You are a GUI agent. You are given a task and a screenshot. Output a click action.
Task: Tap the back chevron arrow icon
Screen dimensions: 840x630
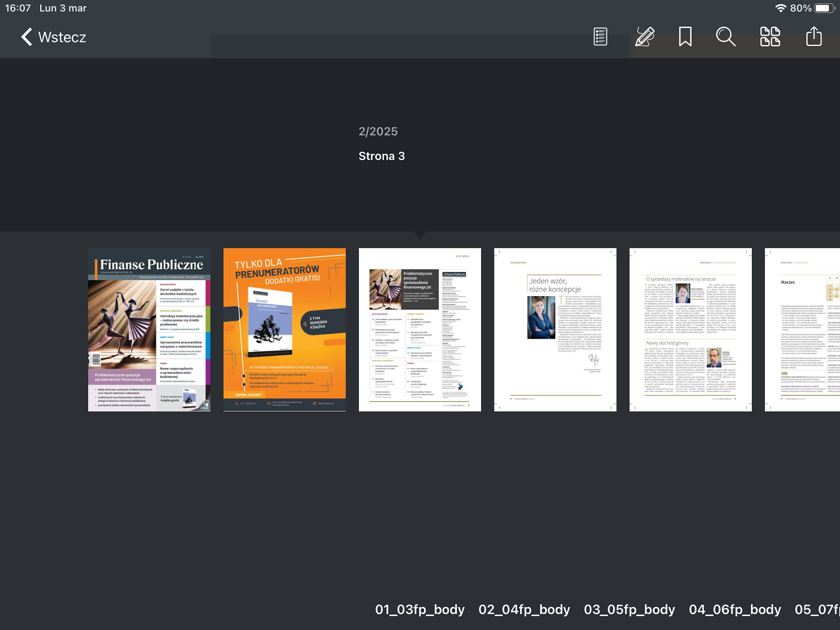click(26, 37)
